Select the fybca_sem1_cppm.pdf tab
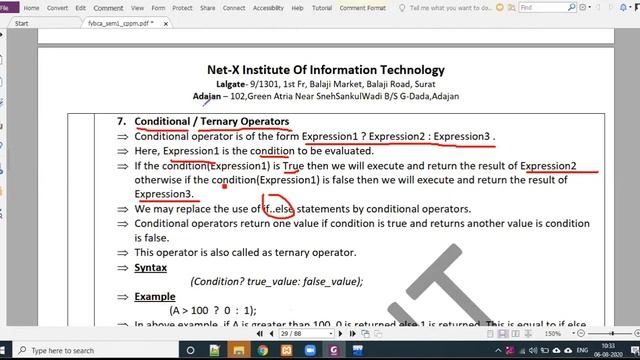 coord(121,23)
